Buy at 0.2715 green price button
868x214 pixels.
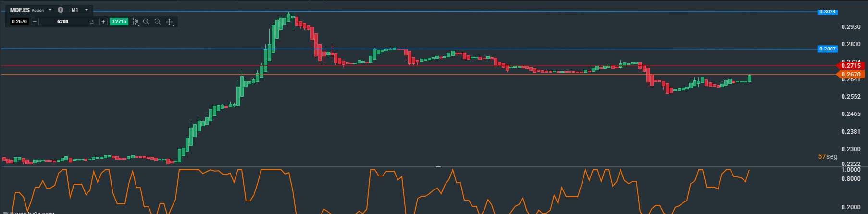click(119, 22)
